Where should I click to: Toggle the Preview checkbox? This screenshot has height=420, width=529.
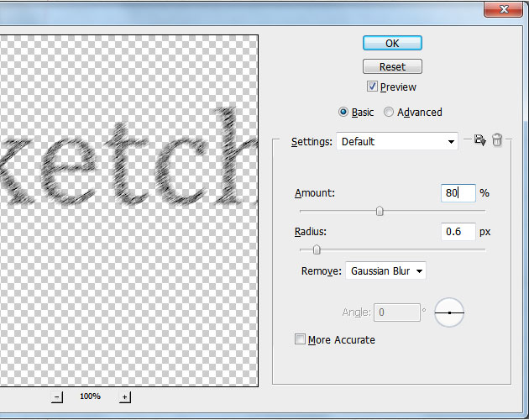(x=372, y=87)
